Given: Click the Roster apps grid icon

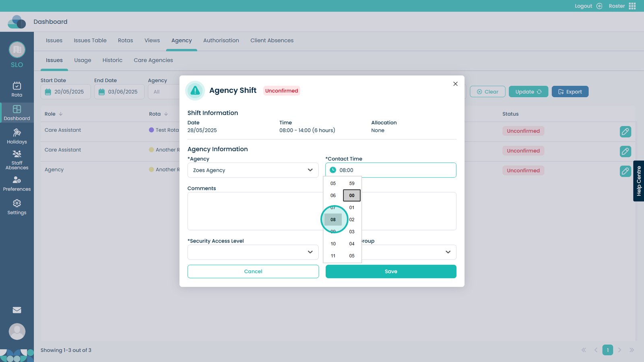Looking at the screenshot, I should (x=632, y=6).
